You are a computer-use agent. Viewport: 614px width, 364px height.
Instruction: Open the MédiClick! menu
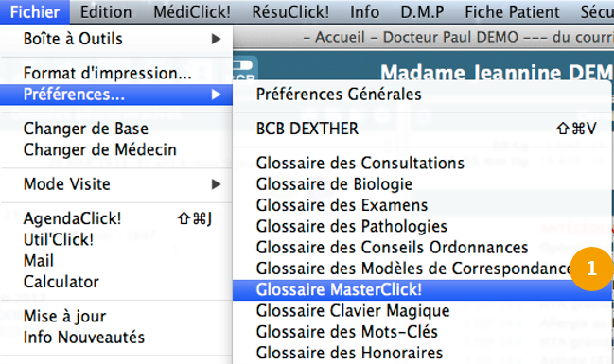coord(192,11)
